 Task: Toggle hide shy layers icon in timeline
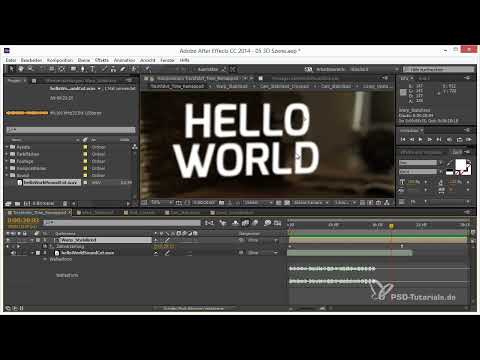click(235, 223)
